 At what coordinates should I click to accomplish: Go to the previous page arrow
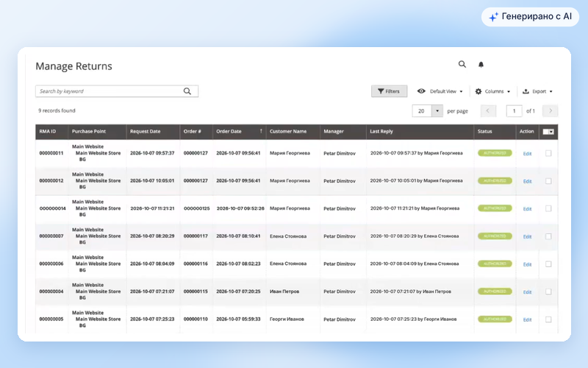pos(488,111)
